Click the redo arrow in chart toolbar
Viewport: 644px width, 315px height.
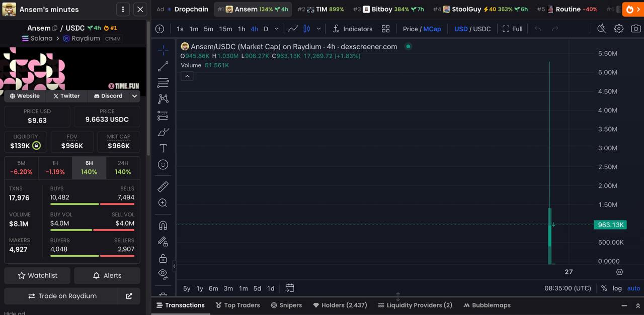(555, 29)
